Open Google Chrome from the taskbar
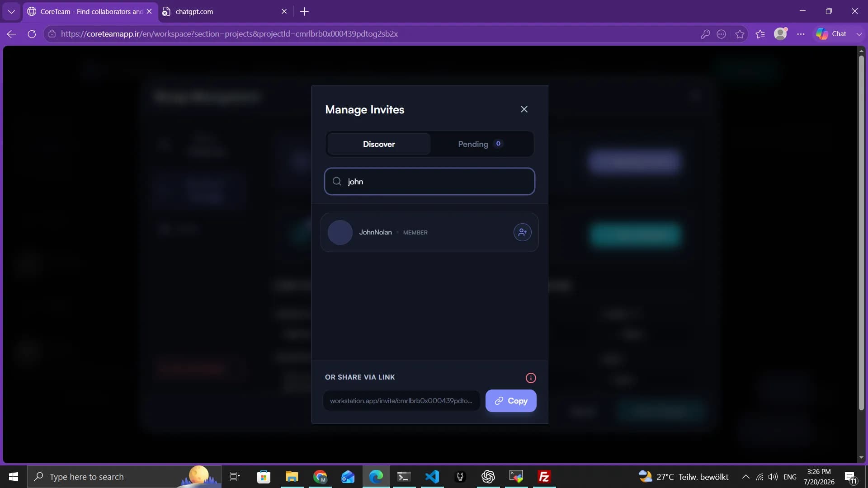This screenshot has height=488, width=868. pyautogui.click(x=320, y=477)
